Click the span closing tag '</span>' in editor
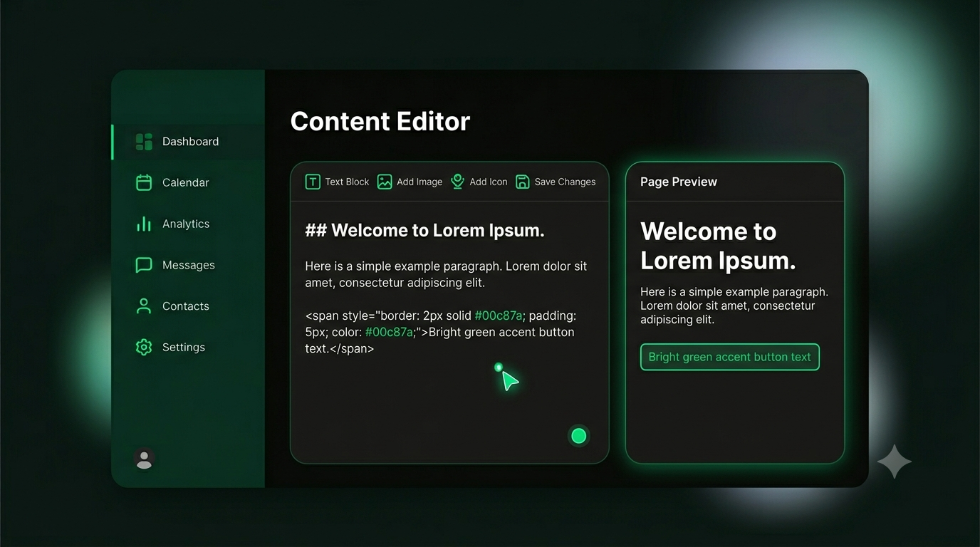 352,349
